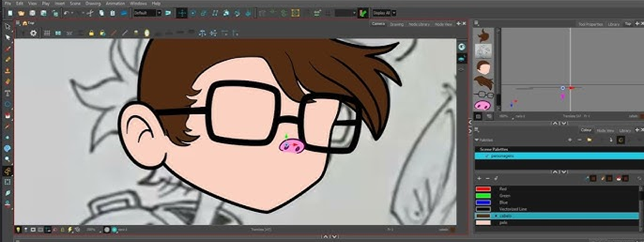Viewport: 644px width, 242px height.
Task: Open the Tool Properties tab
Action: (590, 24)
